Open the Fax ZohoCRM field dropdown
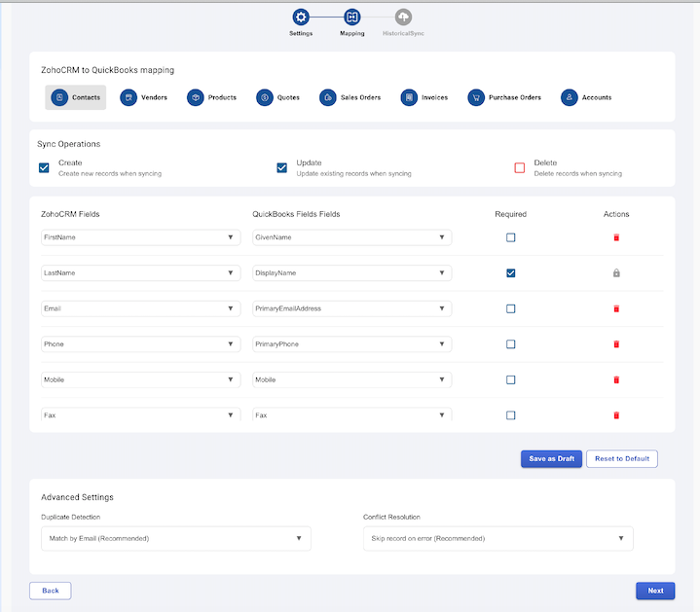 tap(140, 414)
